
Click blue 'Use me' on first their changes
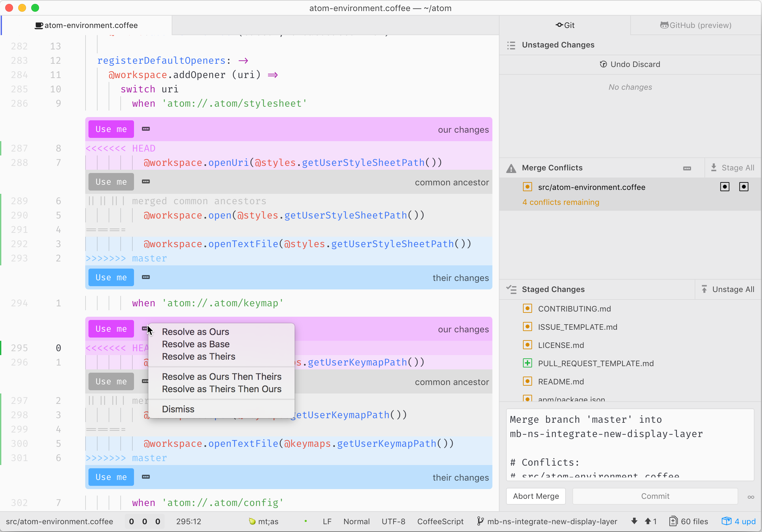(x=111, y=277)
